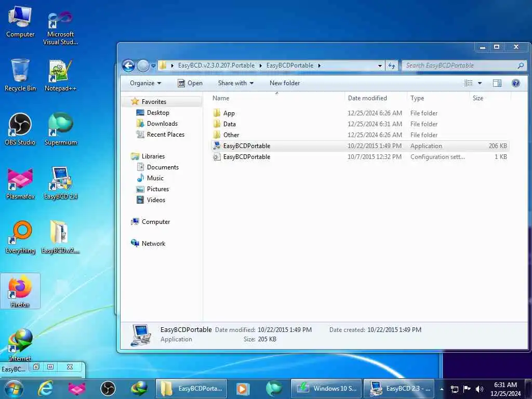Image resolution: width=532 pixels, height=399 pixels.
Task: Select the OBS Studio desktop shortcut
Action: tap(20, 129)
